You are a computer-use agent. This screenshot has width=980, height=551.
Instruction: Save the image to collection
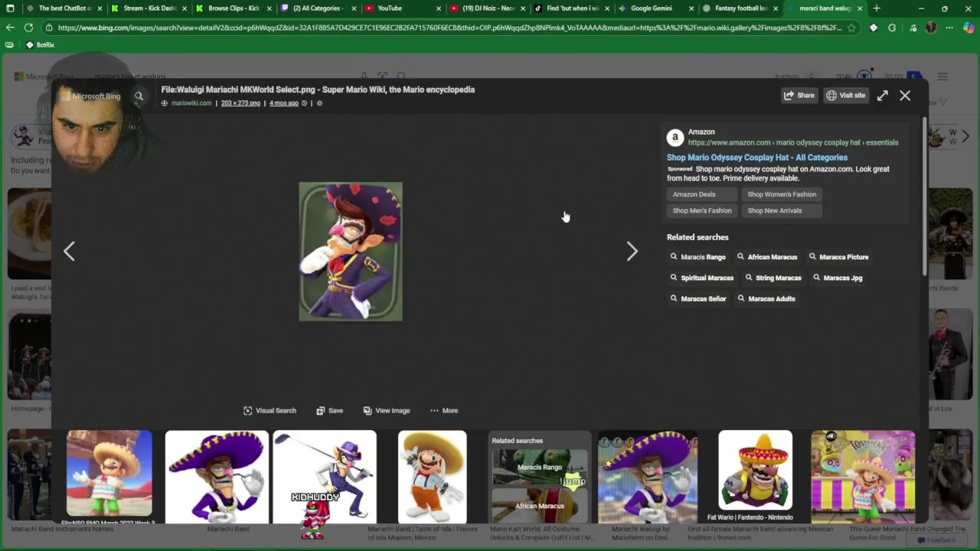(329, 411)
